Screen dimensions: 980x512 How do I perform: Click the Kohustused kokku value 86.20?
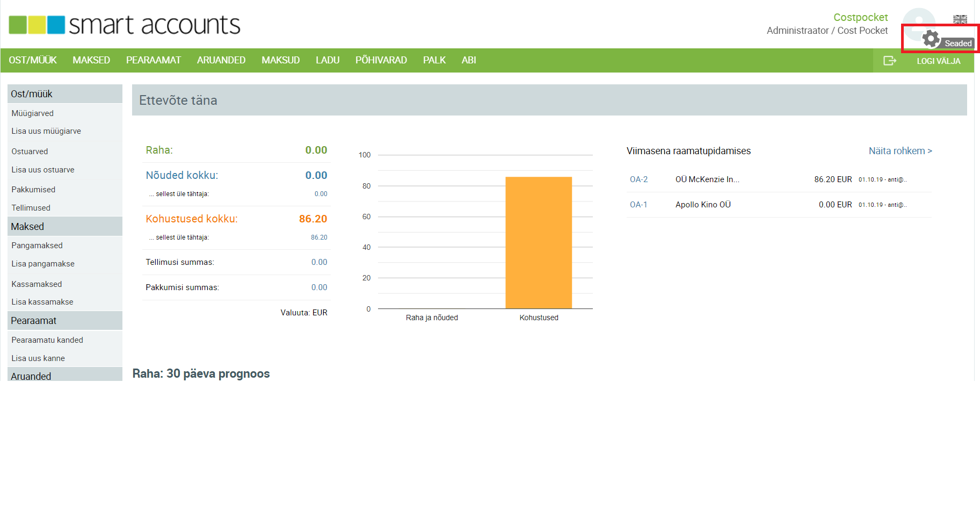click(x=313, y=219)
